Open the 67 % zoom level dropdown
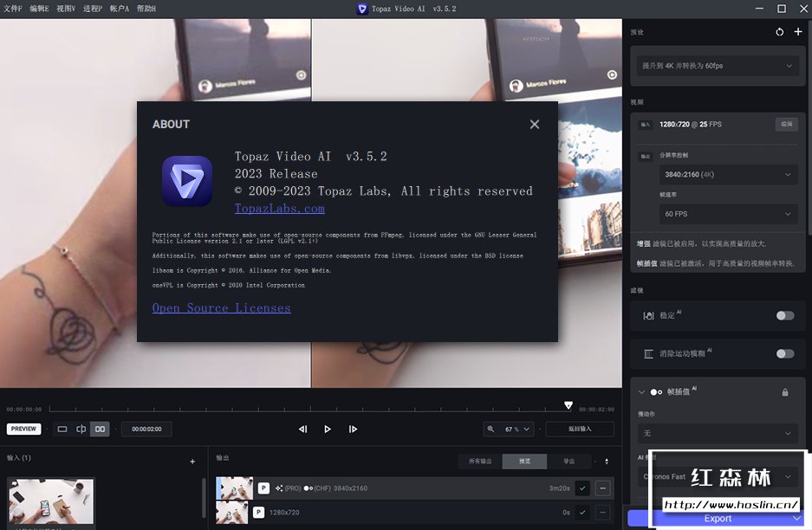This screenshot has width=812, height=530. tap(518, 429)
